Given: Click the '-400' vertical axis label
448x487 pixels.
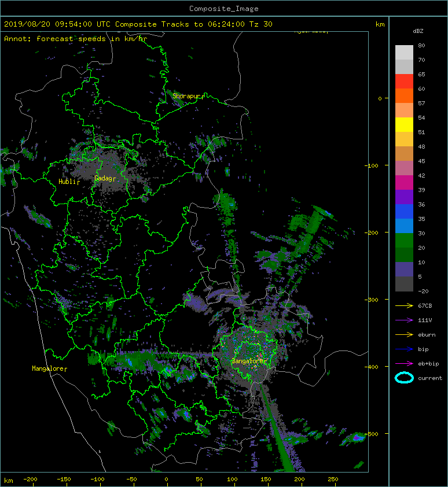Looking at the screenshot, I should click(x=371, y=367).
